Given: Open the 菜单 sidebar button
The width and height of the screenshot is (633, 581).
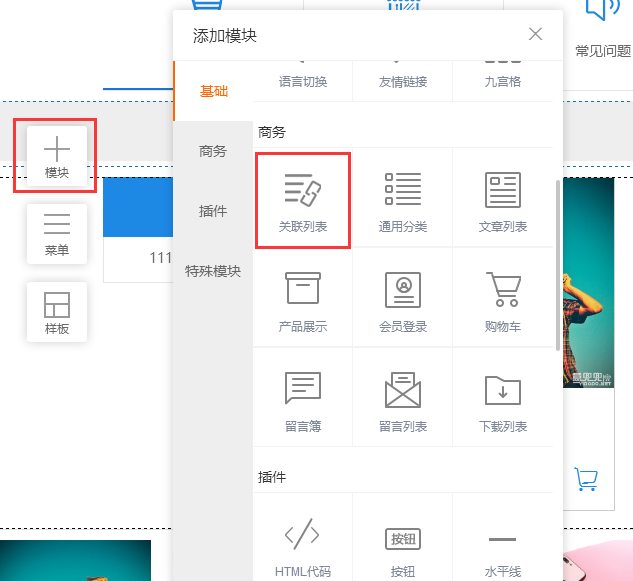Looking at the screenshot, I should [57, 233].
